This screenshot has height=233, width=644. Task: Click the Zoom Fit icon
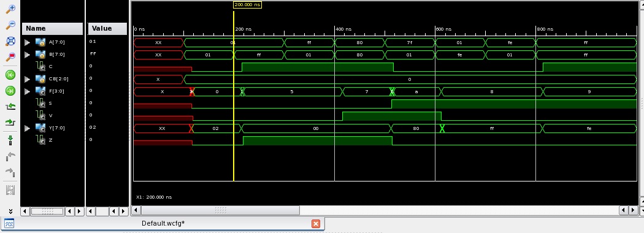coord(10,41)
